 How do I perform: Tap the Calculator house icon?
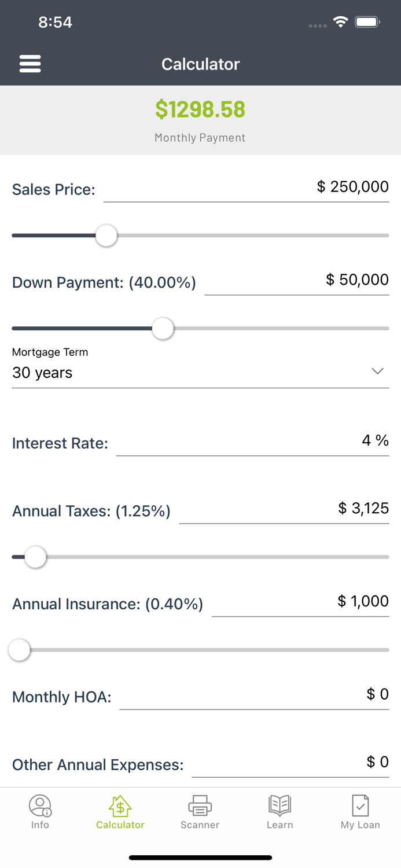click(120, 806)
